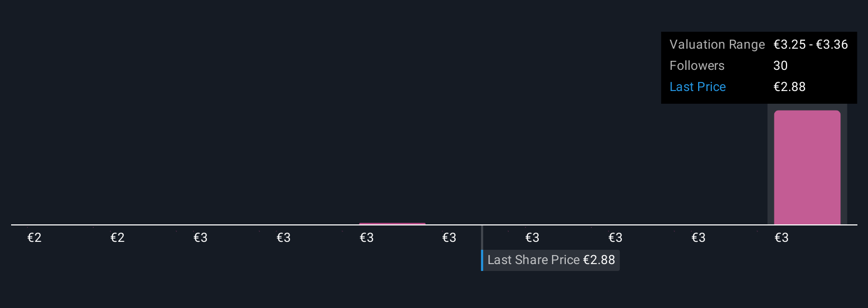The width and height of the screenshot is (868, 308).
Task: Click the vertical share price marker line
Action: tap(482, 238)
